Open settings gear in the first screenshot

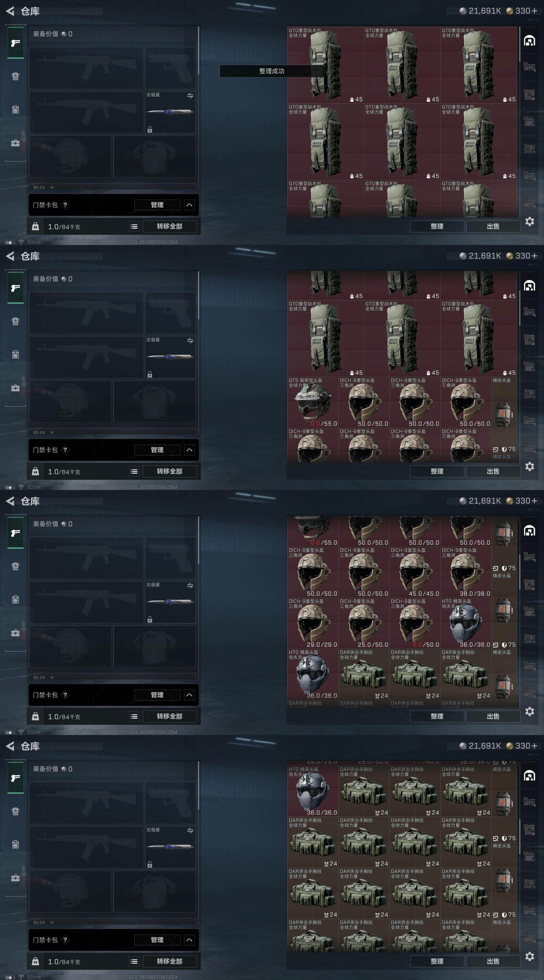(530, 222)
